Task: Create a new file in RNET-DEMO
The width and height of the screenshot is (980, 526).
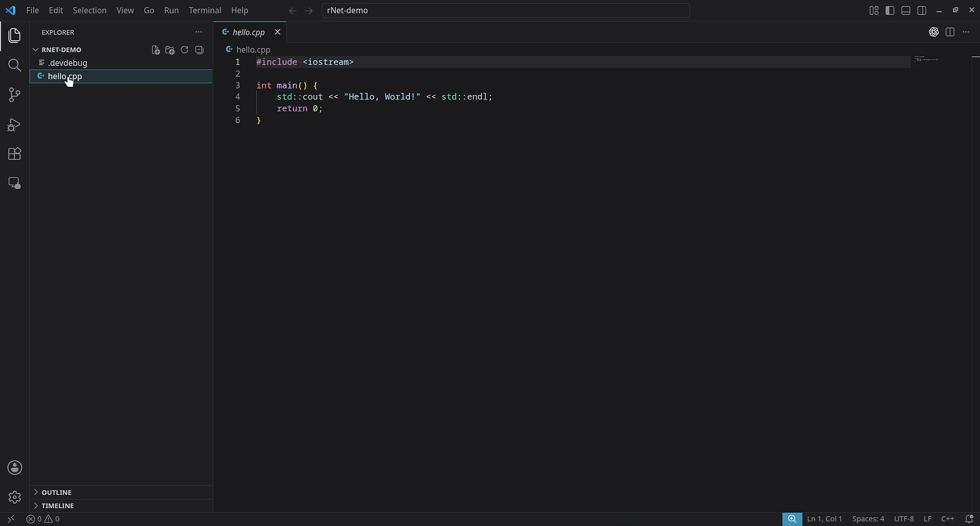Action: [x=156, y=50]
